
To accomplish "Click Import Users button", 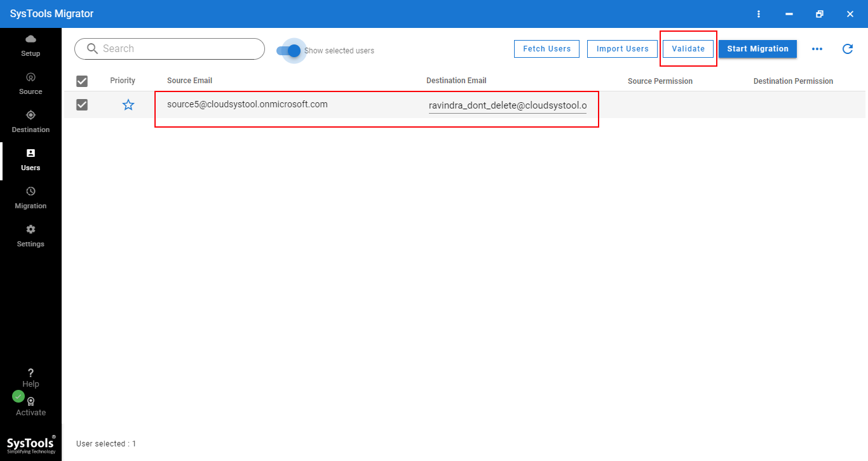I will click(622, 49).
